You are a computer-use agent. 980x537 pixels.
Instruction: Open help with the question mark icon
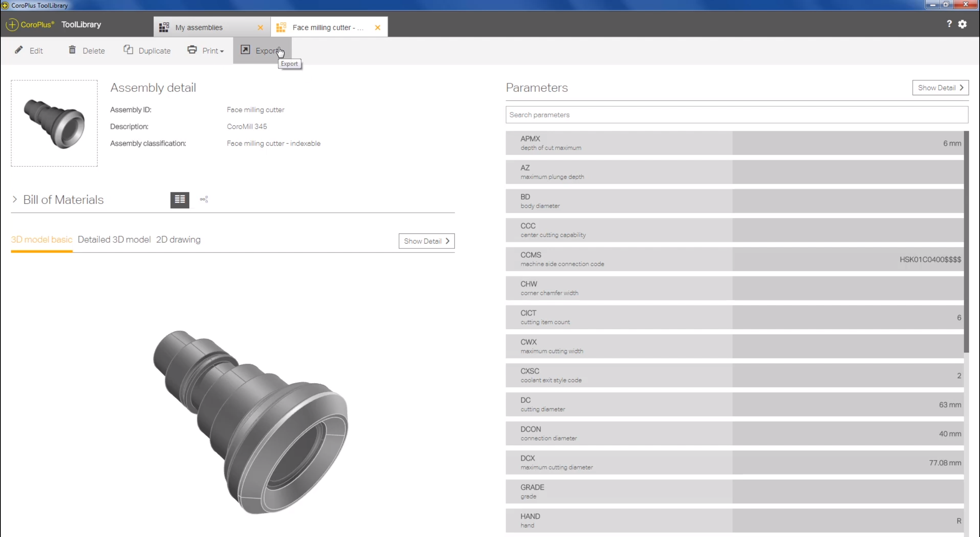[949, 24]
